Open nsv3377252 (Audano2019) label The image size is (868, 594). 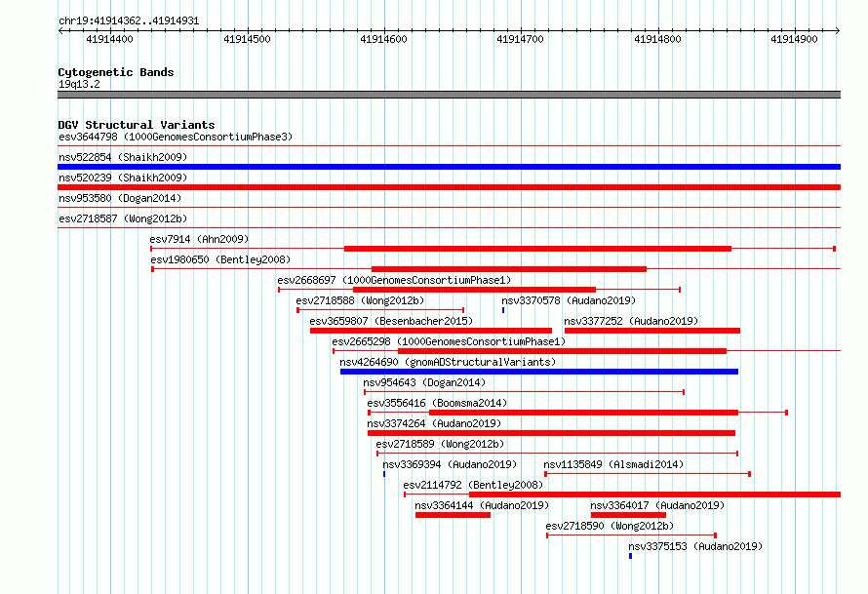coord(631,321)
